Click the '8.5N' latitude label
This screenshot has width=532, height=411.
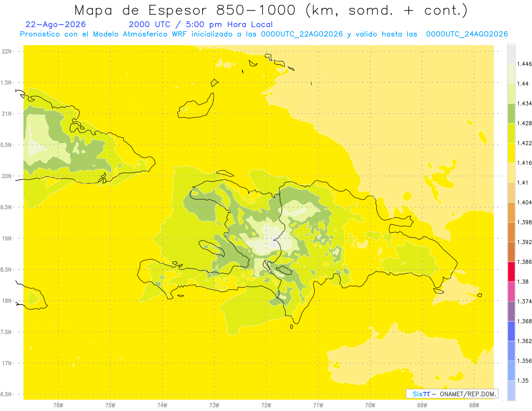5,270
